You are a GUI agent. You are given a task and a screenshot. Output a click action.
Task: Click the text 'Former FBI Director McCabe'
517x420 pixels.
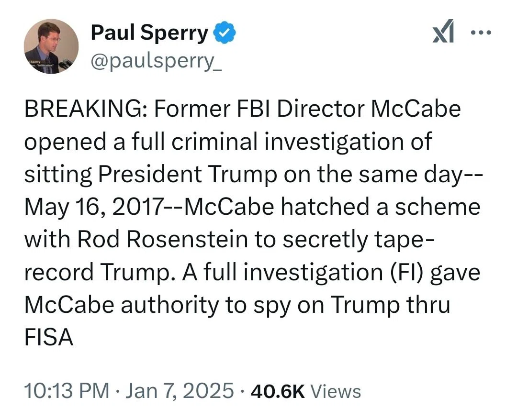[307, 109]
